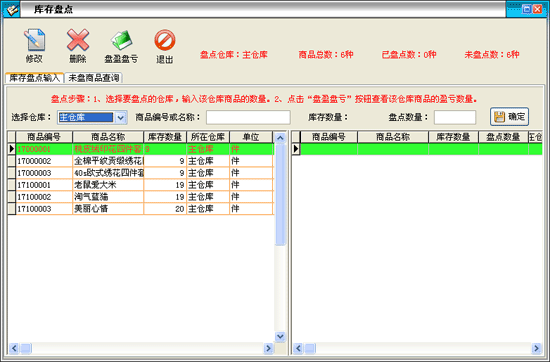Click 已盘点数：0种 status label

coord(409,55)
